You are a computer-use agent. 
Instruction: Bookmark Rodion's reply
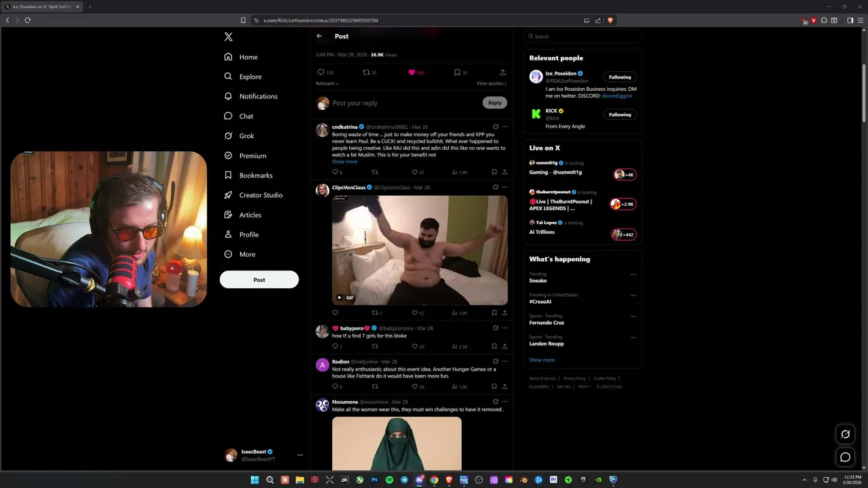[494, 386]
